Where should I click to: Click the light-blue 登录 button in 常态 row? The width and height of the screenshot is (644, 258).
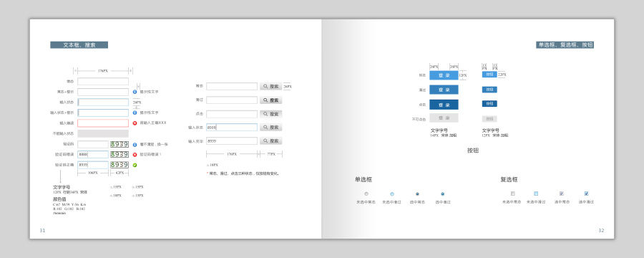444,75
